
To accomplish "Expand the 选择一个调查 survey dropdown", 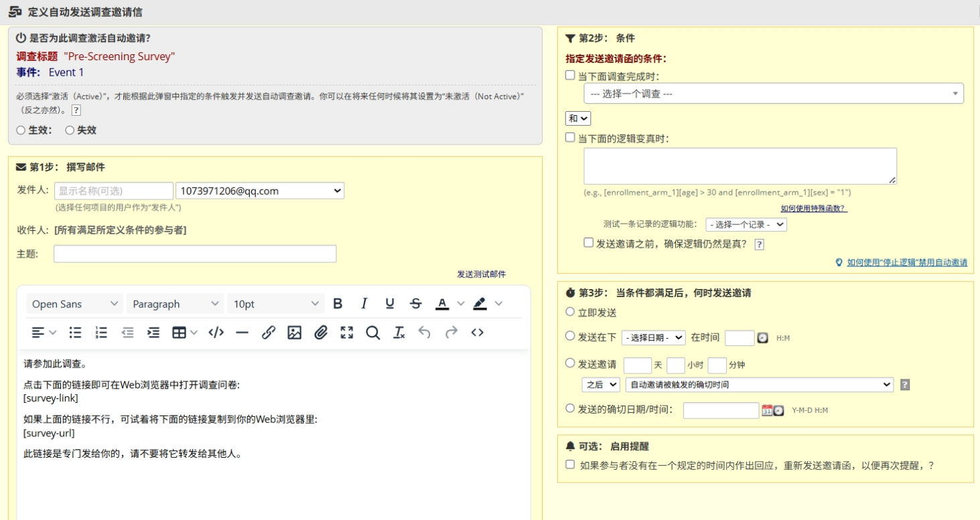I will (774, 94).
